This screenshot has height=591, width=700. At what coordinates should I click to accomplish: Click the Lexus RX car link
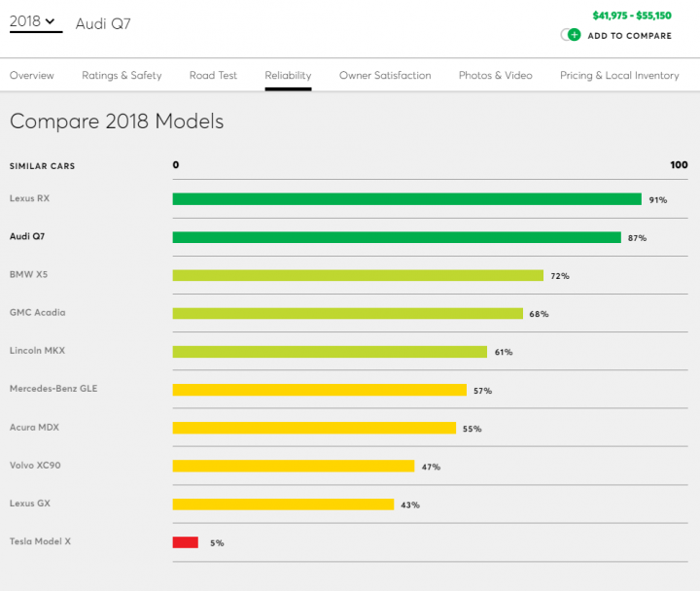click(29, 198)
